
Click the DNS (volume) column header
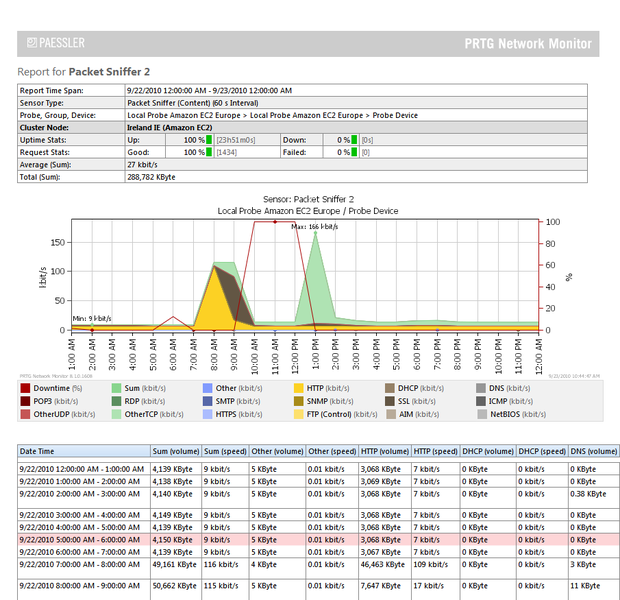click(x=594, y=451)
